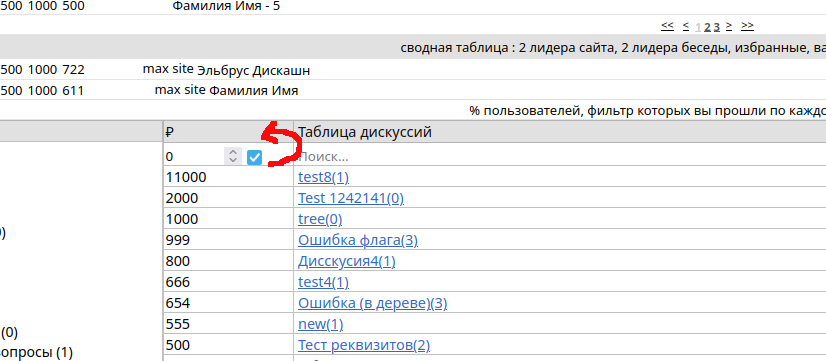826x361 pixels.
Task: Select the cell with value 999
Action: tap(228, 240)
